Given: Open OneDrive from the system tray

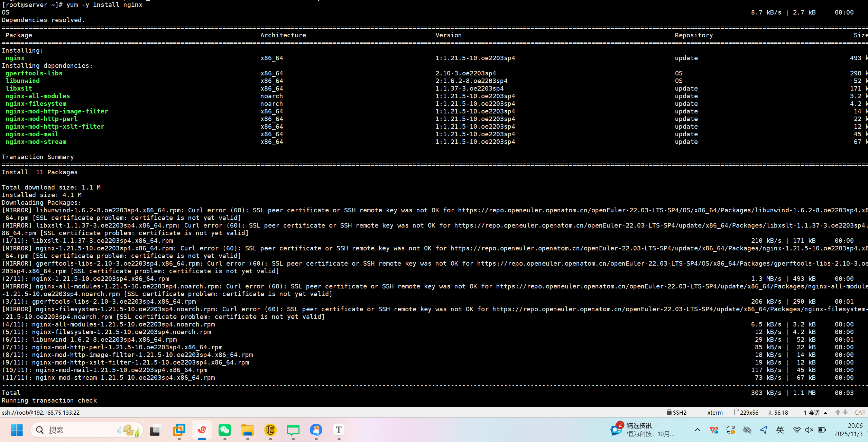Looking at the screenshot, I should click(x=747, y=430).
